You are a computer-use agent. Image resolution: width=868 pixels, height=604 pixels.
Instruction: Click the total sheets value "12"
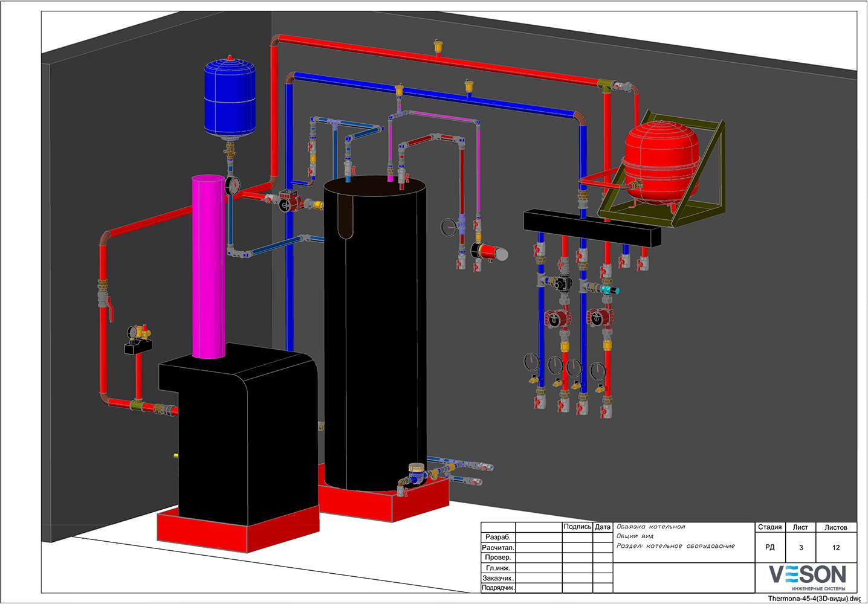click(836, 548)
